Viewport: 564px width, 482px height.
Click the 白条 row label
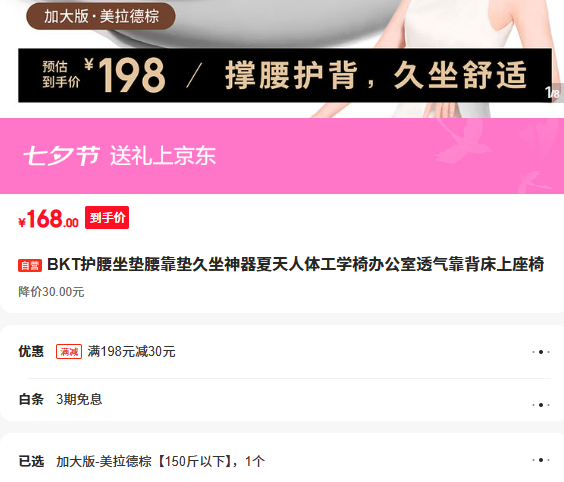(31, 399)
